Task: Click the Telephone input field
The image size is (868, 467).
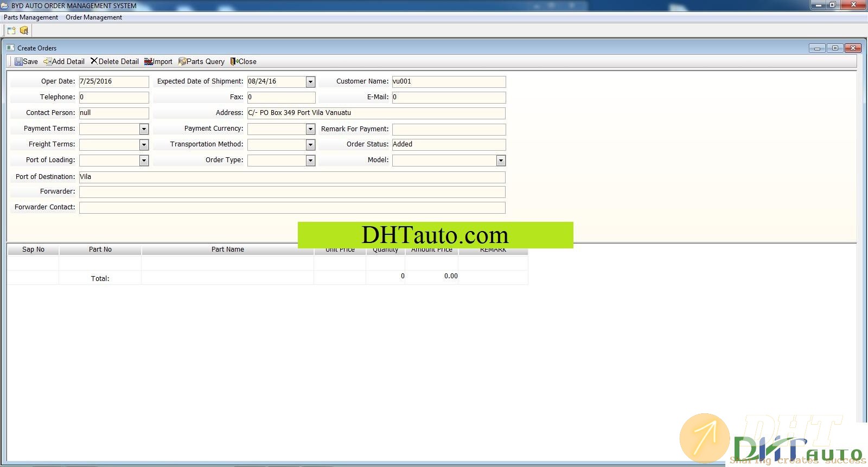Action: pos(114,98)
